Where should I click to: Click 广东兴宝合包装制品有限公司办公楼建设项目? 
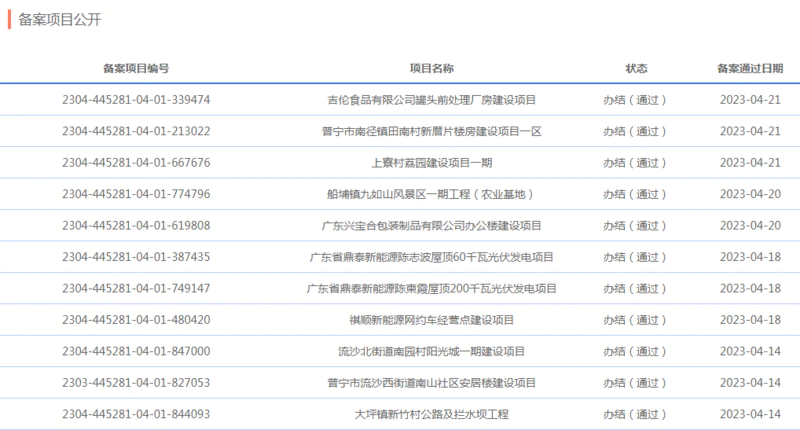click(431, 226)
